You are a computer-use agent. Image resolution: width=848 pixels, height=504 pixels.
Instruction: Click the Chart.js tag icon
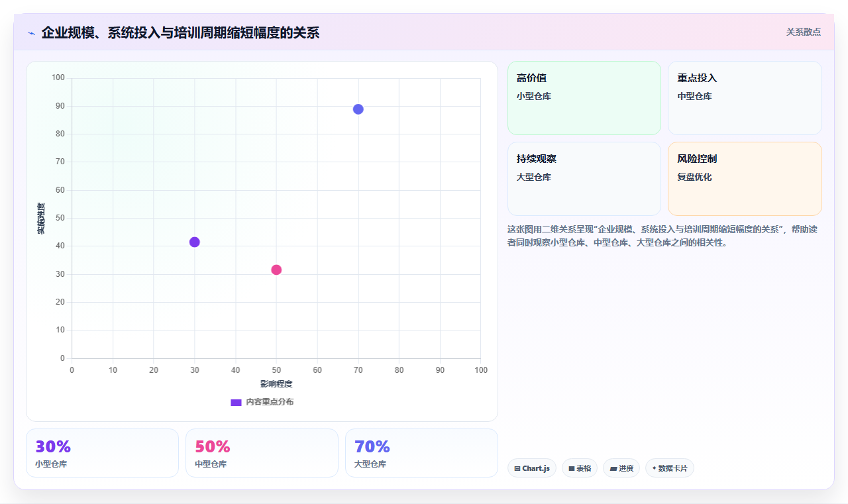[517, 468]
